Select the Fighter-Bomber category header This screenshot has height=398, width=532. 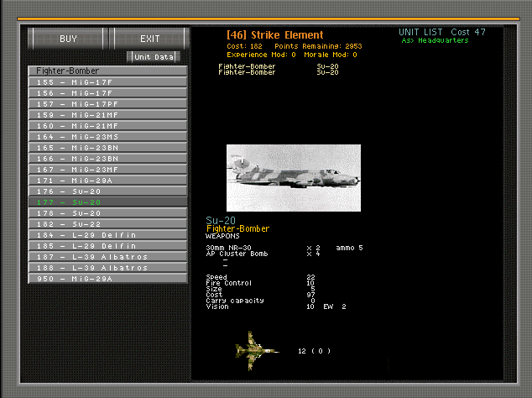coord(107,71)
